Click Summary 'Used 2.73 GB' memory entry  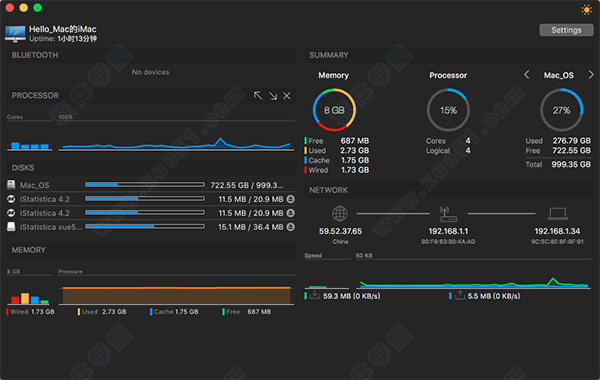(x=337, y=150)
